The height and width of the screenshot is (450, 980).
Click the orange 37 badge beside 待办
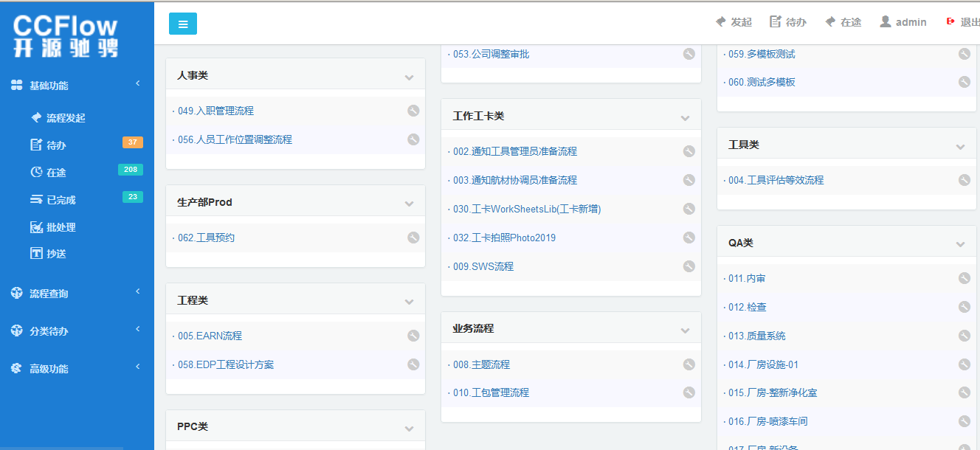click(x=133, y=142)
